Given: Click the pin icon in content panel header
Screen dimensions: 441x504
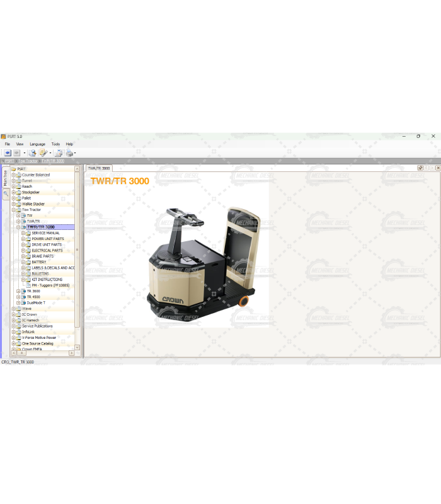Looking at the screenshot, I should [x=420, y=168].
